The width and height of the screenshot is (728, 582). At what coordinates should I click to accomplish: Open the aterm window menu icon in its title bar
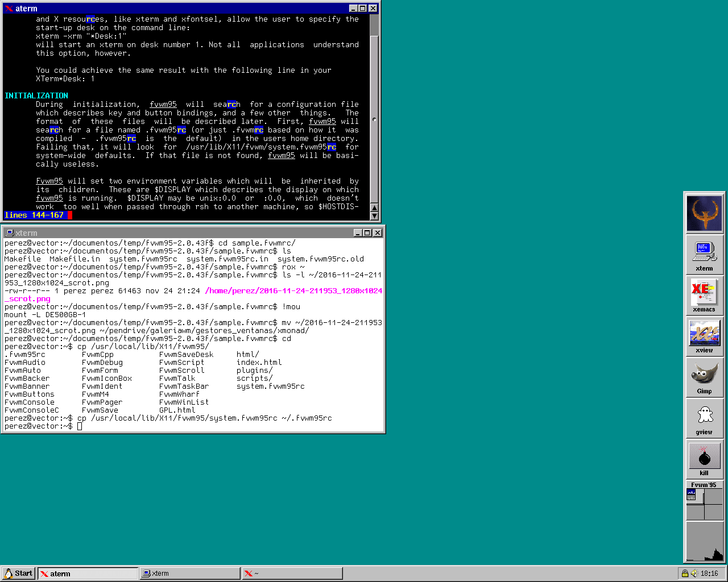(x=9, y=9)
